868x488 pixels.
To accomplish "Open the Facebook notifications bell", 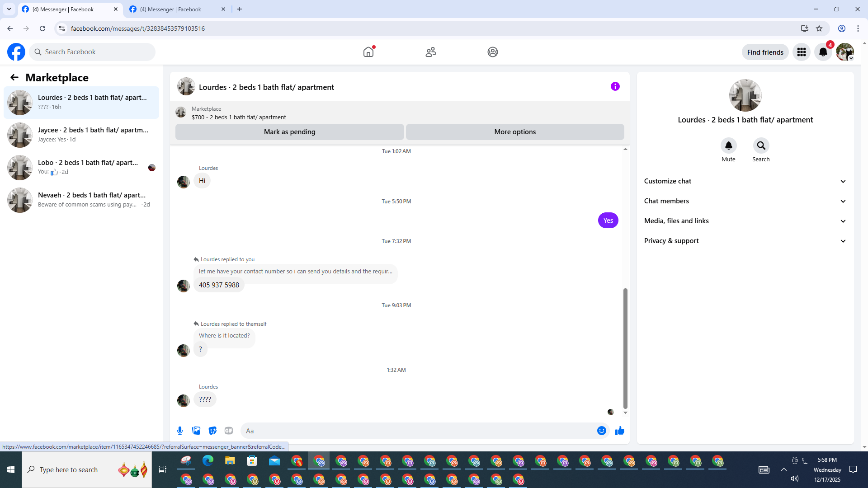I will click(x=823, y=52).
